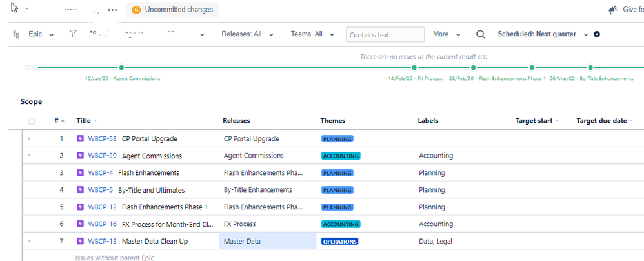The height and width of the screenshot is (261, 644).
Task: Sort by the # column header
Action: coord(59,121)
